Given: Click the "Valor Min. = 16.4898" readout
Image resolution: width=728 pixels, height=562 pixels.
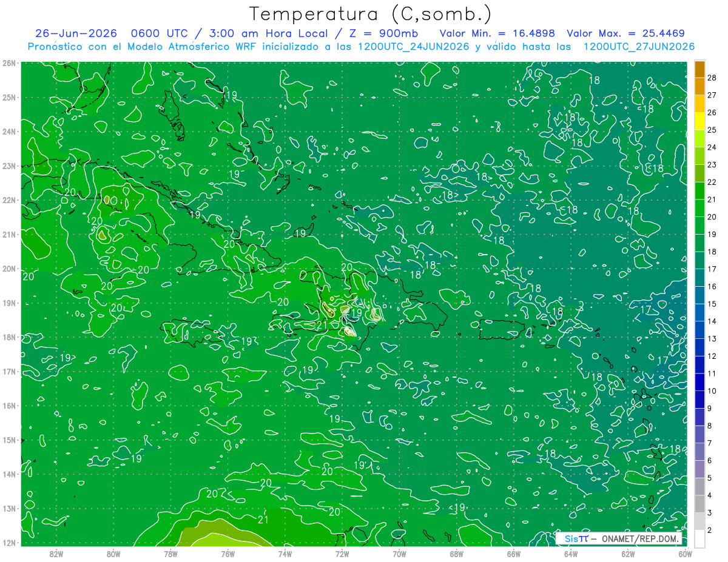Looking at the screenshot, I should click(x=497, y=33).
